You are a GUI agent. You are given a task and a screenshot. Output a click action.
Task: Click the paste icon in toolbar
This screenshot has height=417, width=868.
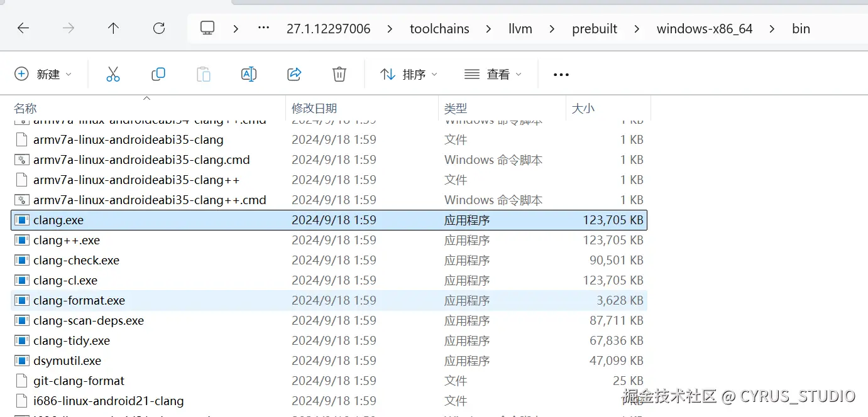(204, 73)
